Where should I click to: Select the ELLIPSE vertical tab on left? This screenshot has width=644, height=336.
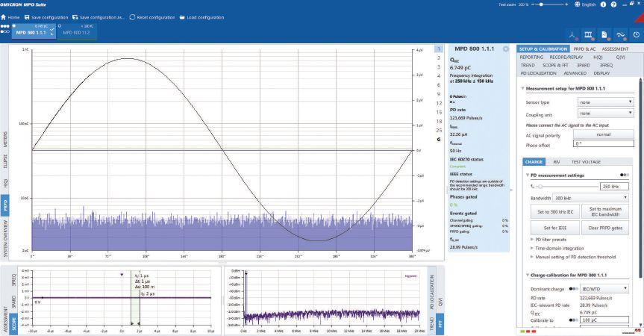pos(5,161)
